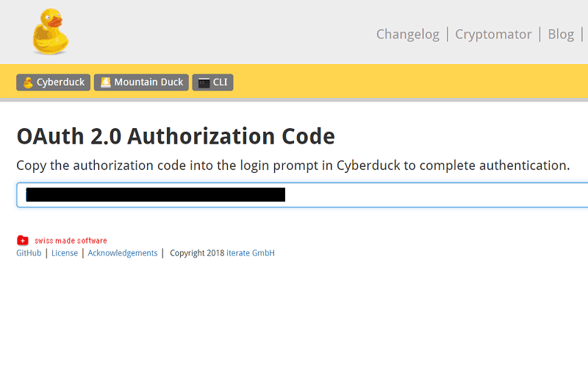588x379 pixels.
Task: Click the Cyberduck yellow duck logo
Action: (51, 32)
